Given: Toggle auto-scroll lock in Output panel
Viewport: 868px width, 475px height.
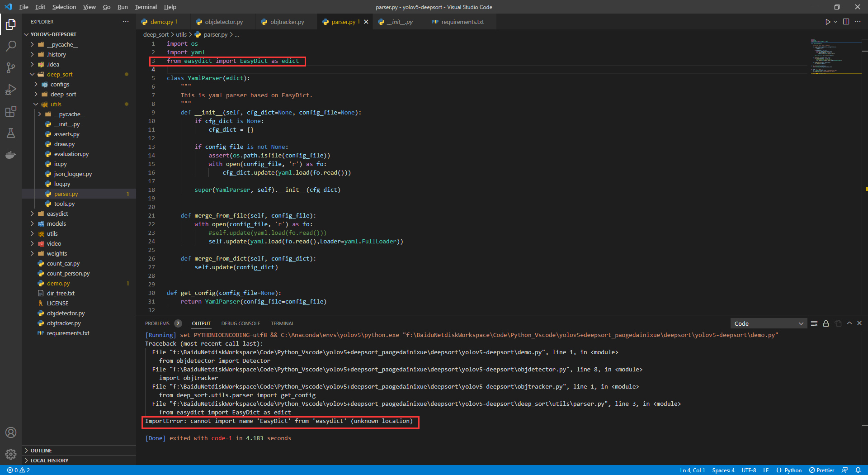Looking at the screenshot, I should [x=826, y=323].
